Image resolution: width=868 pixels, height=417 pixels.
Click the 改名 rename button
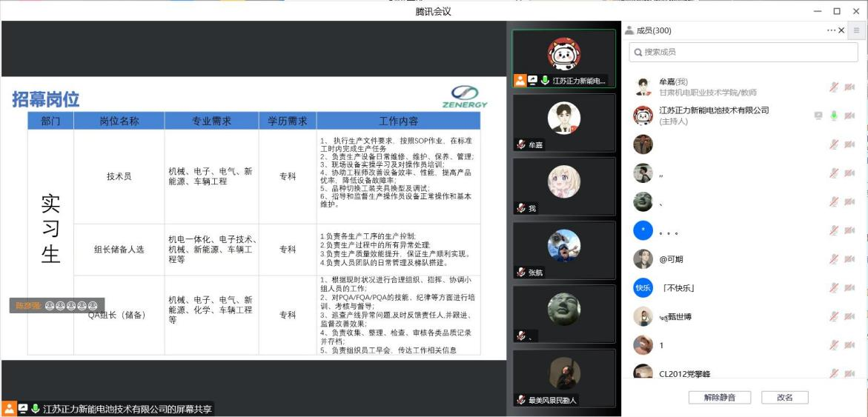(784, 398)
